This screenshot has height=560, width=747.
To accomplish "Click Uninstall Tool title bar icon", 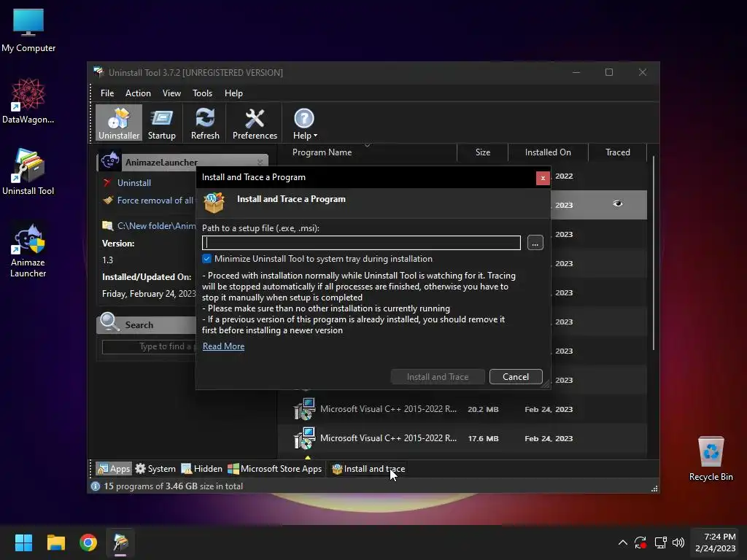I will point(98,72).
